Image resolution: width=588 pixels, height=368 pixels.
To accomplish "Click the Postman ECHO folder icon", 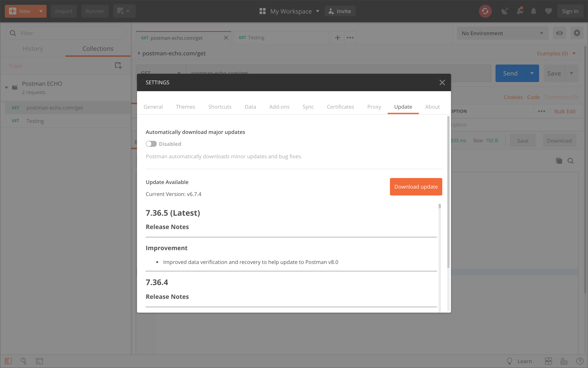I will [x=15, y=87].
